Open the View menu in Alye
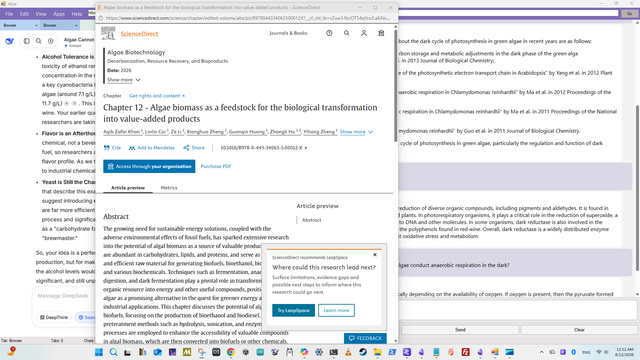Screen dimensions: 640x360 pyautogui.click(x=41, y=14)
